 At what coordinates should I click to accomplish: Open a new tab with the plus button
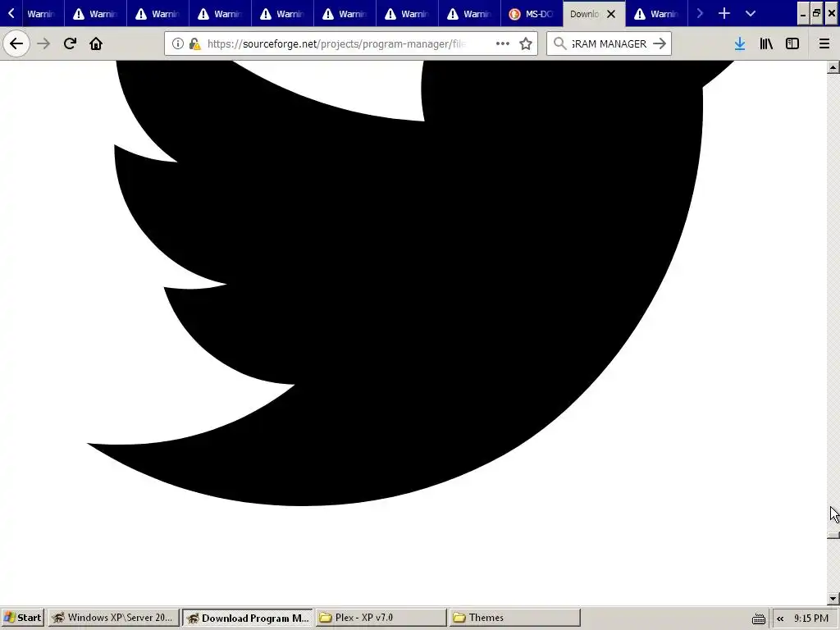[x=724, y=13]
